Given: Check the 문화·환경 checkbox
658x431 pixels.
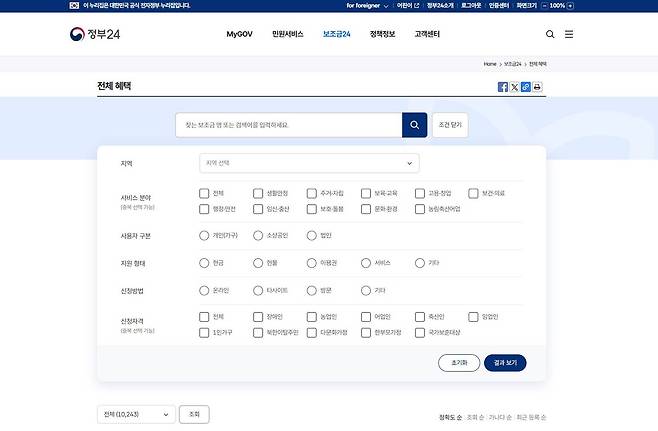Looking at the screenshot, I should click(366, 209).
